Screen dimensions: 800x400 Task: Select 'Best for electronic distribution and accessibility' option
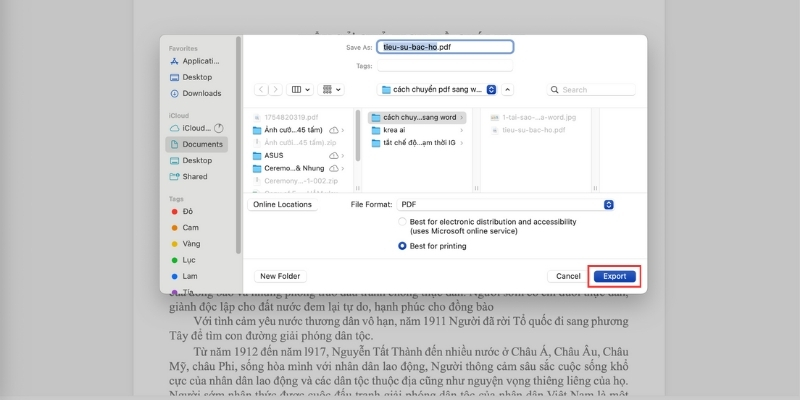pyautogui.click(x=403, y=222)
